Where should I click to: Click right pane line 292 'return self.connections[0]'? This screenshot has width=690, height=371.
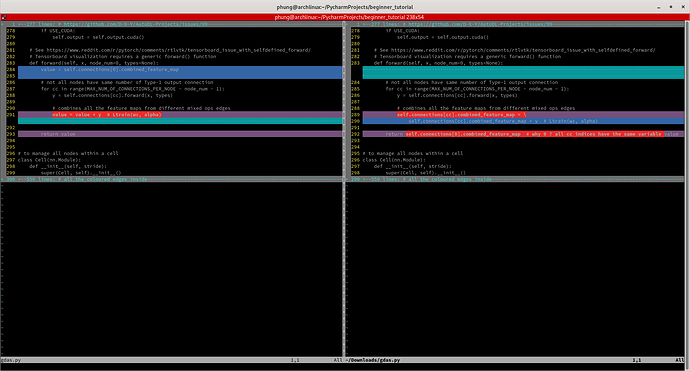(523, 134)
